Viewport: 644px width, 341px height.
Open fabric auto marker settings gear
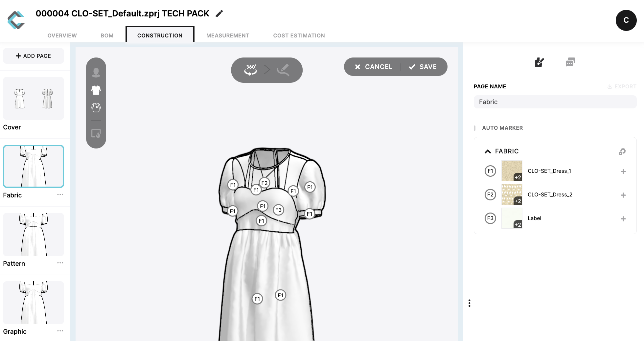[x=622, y=151]
